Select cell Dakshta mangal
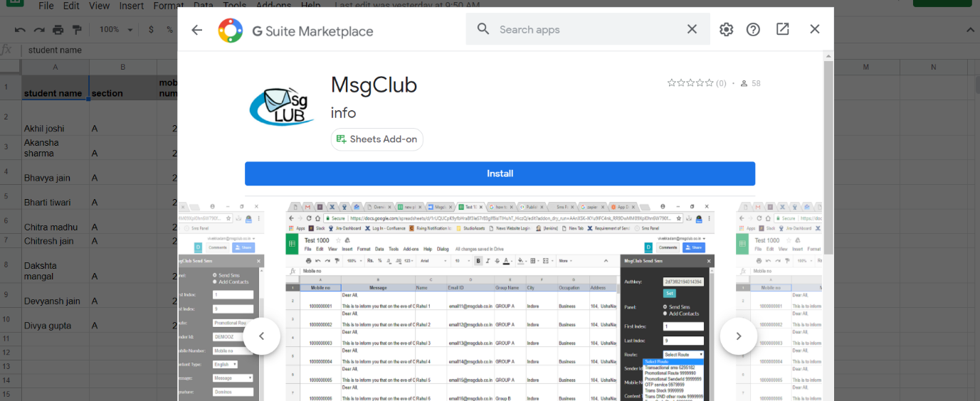Viewport: 980px width, 401px height. point(56,265)
